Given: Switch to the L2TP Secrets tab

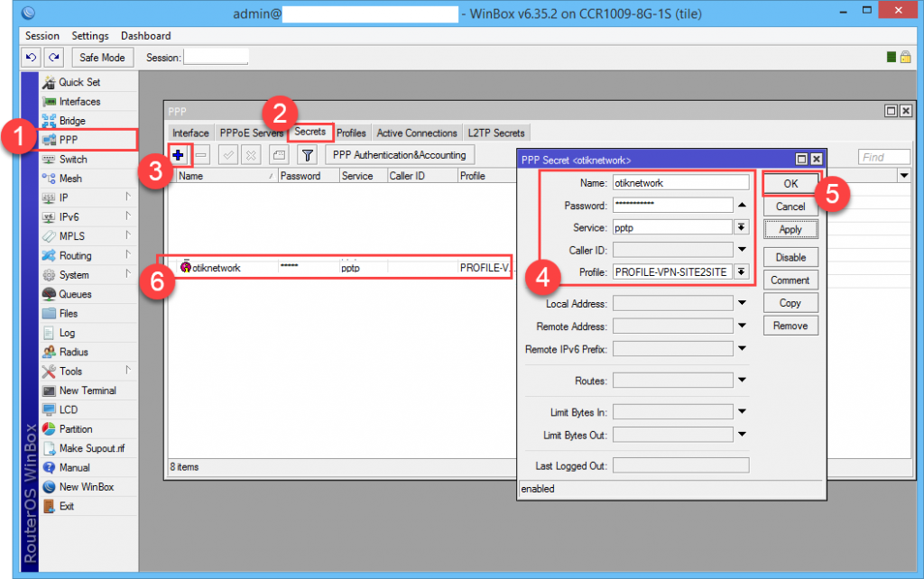Looking at the screenshot, I should coord(496,133).
